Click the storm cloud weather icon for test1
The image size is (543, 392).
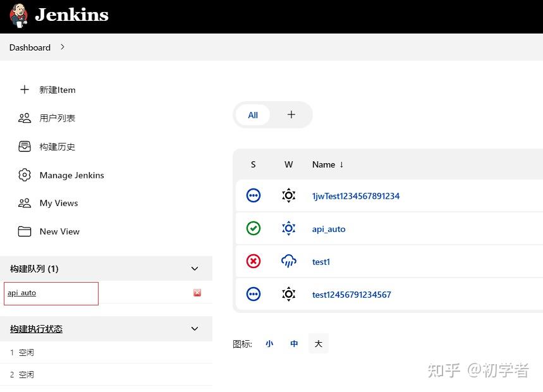[x=288, y=261]
